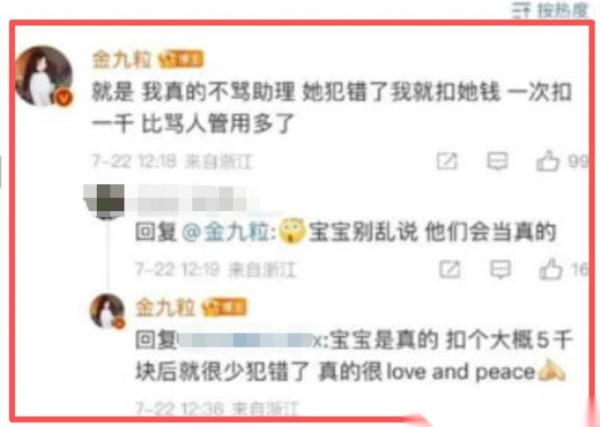Image resolution: width=600 pixels, height=427 pixels.
Task: Click the member badge beside the top 金九粒
Action: (x=181, y=60)
